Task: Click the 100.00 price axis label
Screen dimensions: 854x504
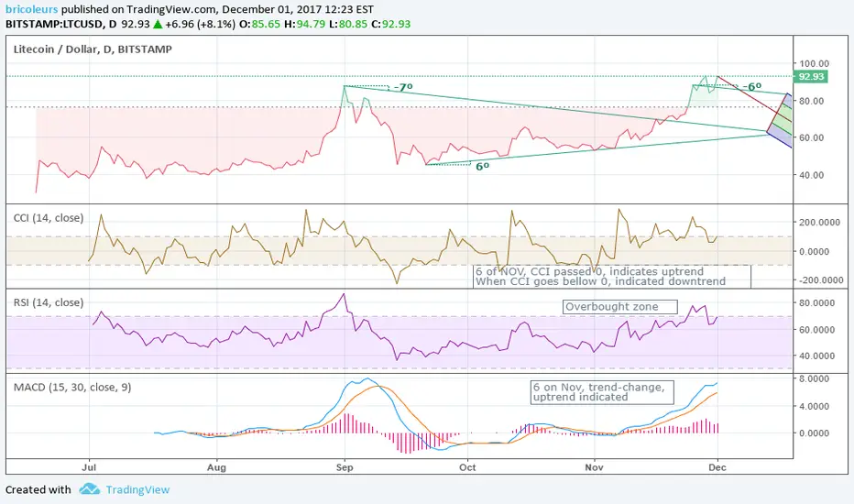Action: (815, 63)
